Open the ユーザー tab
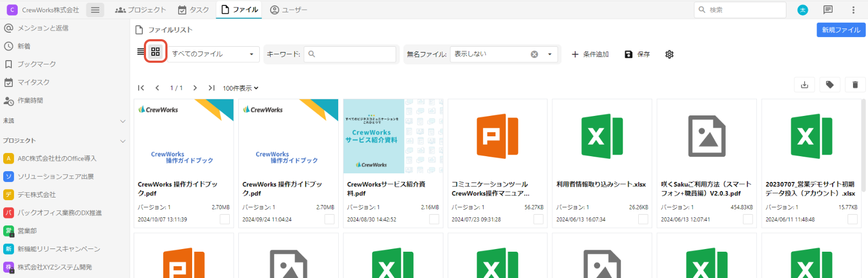This screenshot has height=278, width=868. pos(289,10)
